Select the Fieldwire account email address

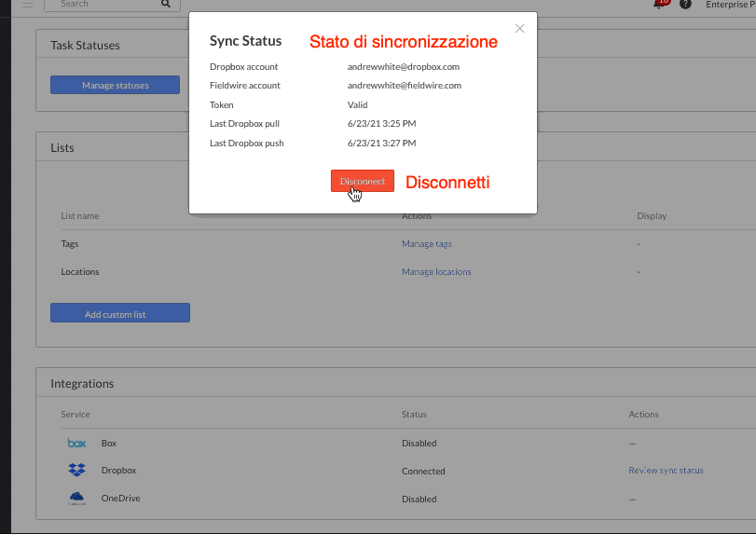click(x=404, y=86)
